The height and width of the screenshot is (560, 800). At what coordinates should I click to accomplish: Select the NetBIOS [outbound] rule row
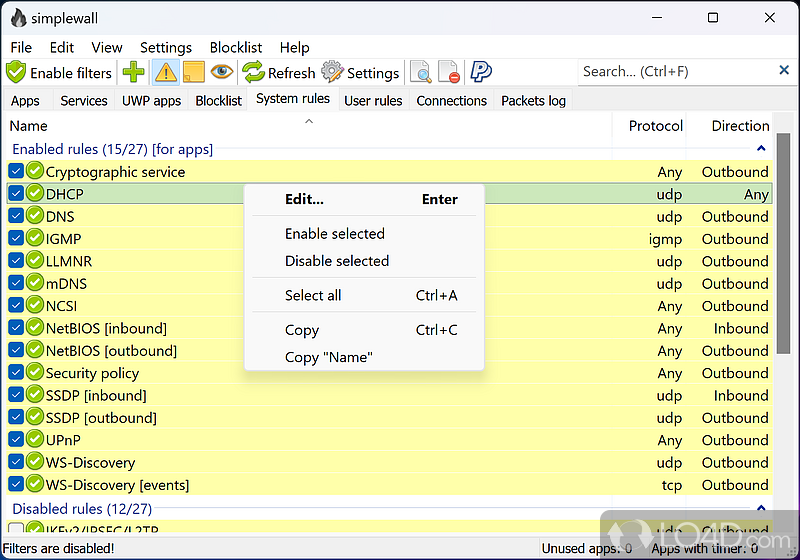390,350
